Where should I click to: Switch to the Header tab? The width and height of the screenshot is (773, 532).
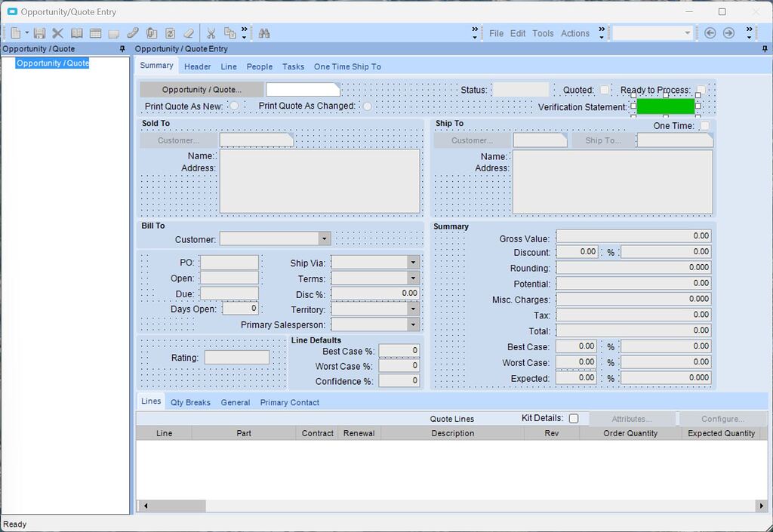197,66
